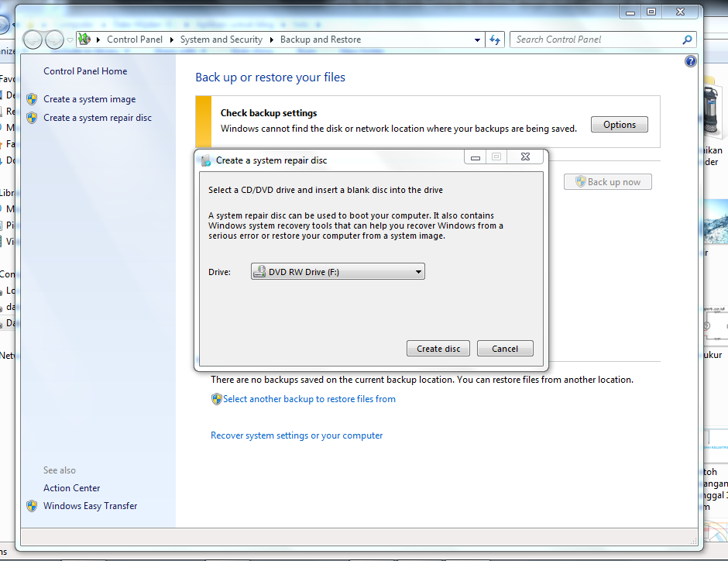This screenshot has height=561, width=728.
Task: Open Recover system settings or your computer
Action: point(297,435)
